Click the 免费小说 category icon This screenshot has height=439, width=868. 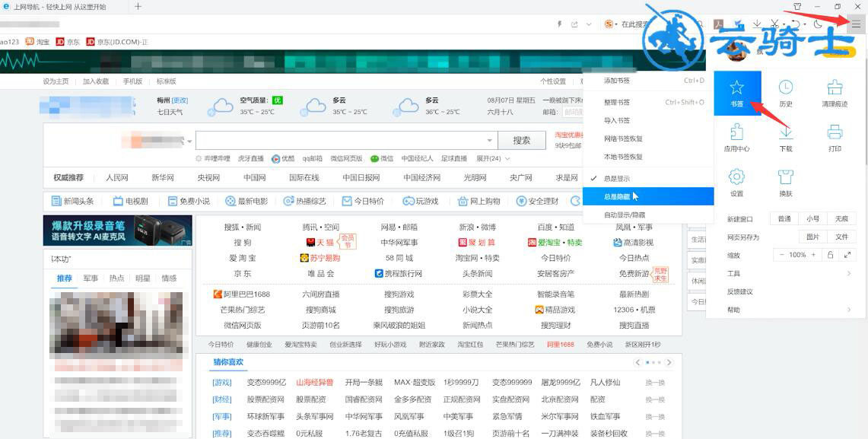[172, 201]
